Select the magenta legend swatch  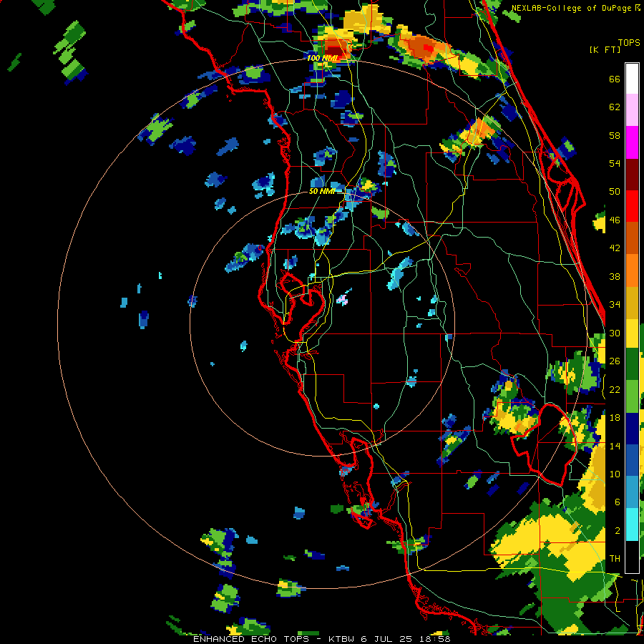632,142
